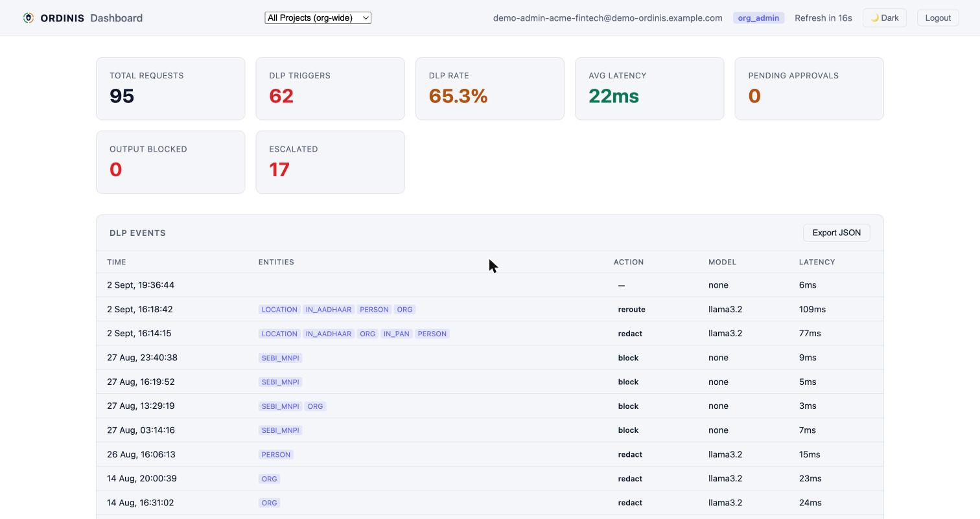Click the Avg Latency 22ms card

(649, 89)
